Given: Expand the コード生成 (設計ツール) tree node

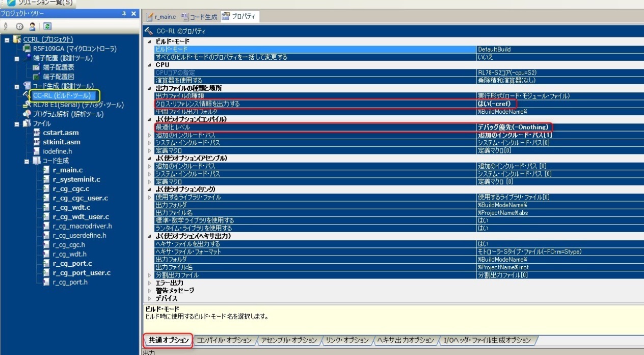Looking at the screenshot, I should (17, 86).
